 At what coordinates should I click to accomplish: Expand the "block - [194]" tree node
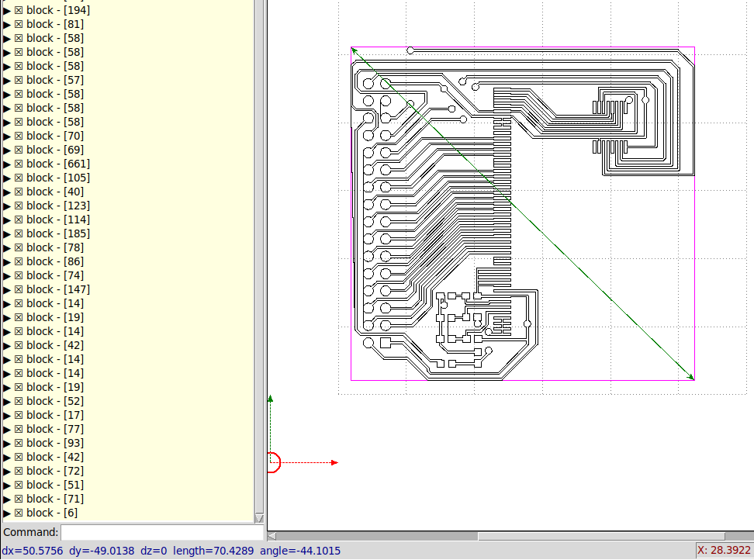(x=5, y=9)
